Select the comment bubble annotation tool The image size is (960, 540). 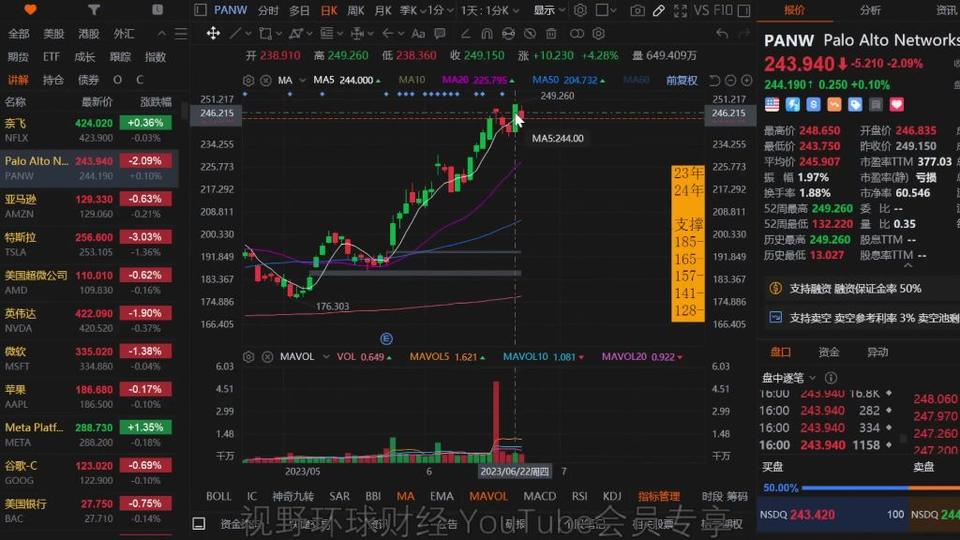pos(440,33)
